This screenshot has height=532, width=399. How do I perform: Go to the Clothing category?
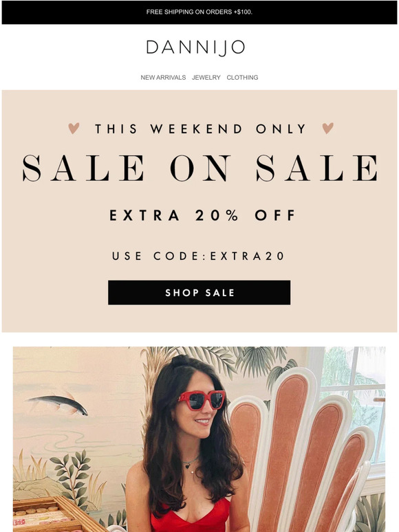242,78
